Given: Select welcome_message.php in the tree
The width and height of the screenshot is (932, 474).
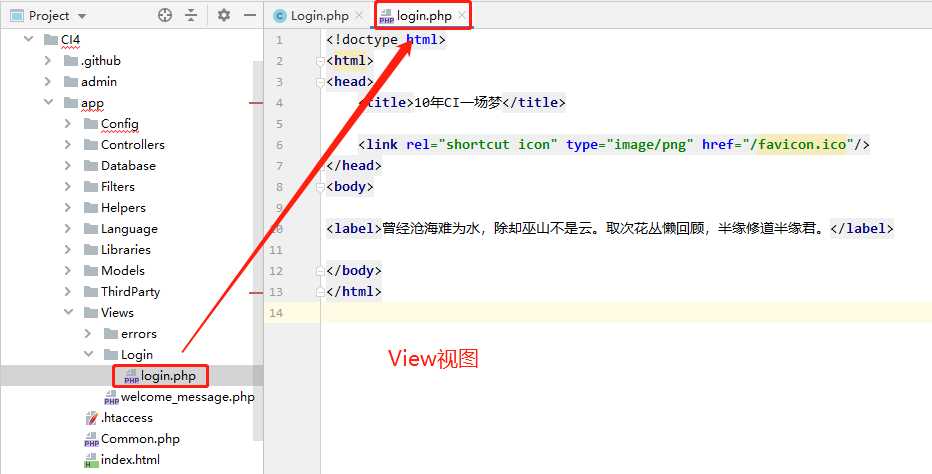Looking at the screenshot, I should 187,397.
